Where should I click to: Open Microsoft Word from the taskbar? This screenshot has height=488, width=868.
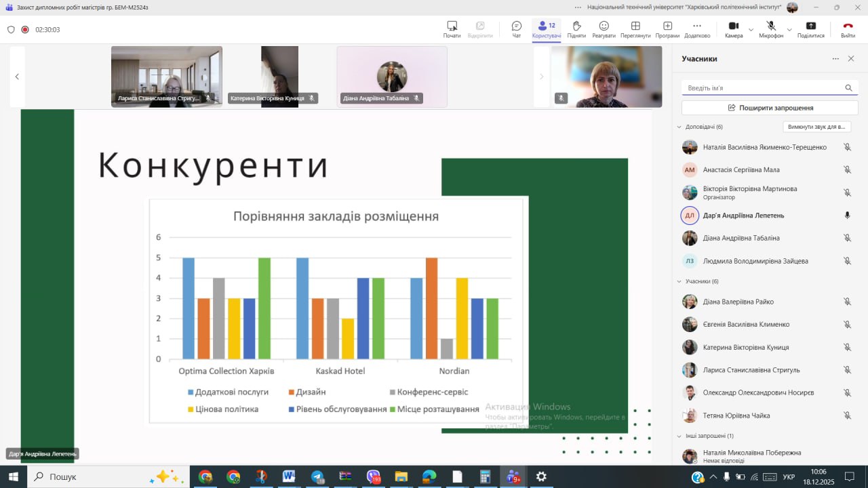tap(289, 476)
